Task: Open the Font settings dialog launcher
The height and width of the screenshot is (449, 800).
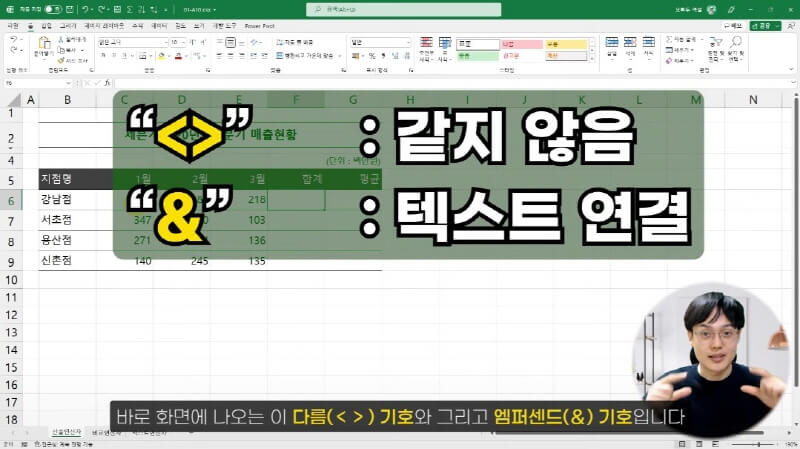Action: 208,69
